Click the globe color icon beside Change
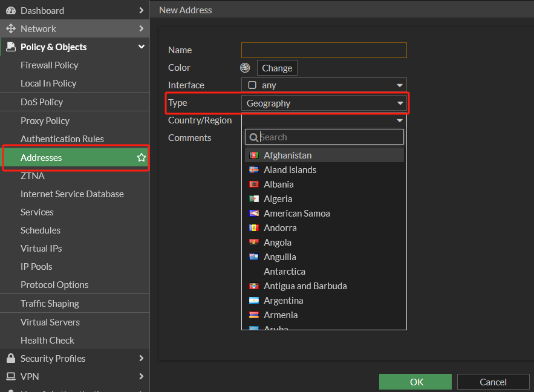The width and height of the screenshot is (534, 392). tap(245, 68)
